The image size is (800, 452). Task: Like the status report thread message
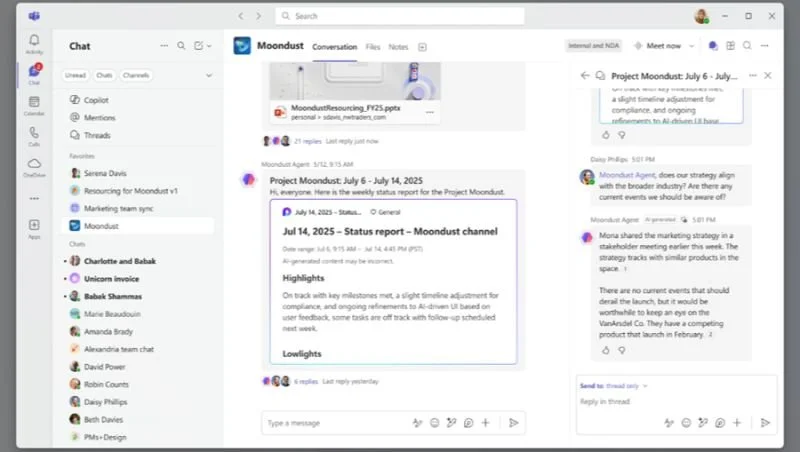(x=606, y=135)
